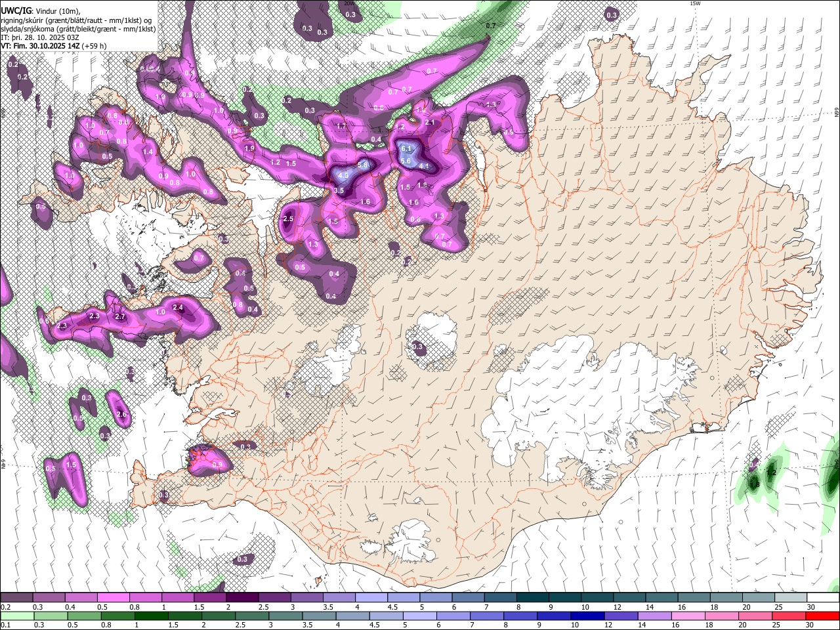This screenshot has height=630, width=840.
Task: Click the '2.6' precipitation value on the map
Action: pyautogui.click(x=121, y=415)
